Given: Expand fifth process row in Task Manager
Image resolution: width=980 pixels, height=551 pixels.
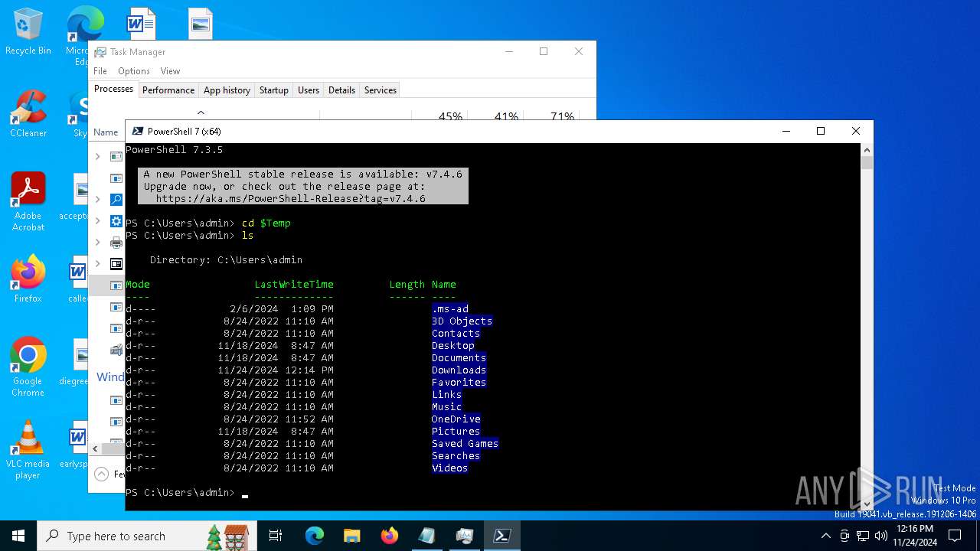Looking at the screenshot, I should point(97,242).
